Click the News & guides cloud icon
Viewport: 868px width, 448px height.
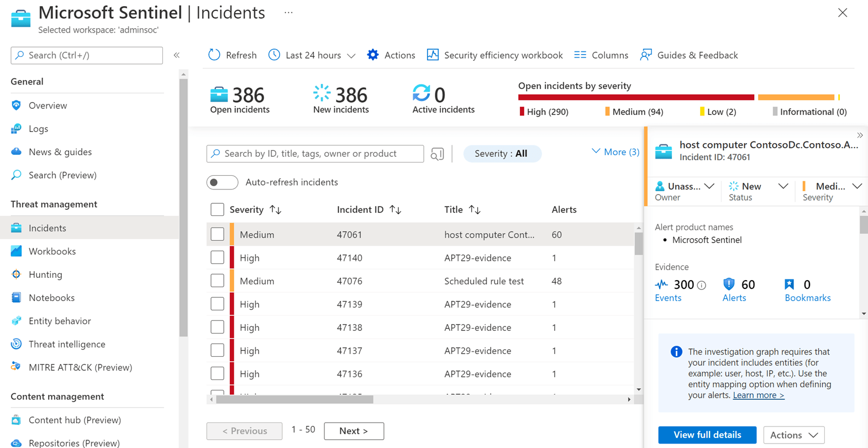[x=16, y=152]
